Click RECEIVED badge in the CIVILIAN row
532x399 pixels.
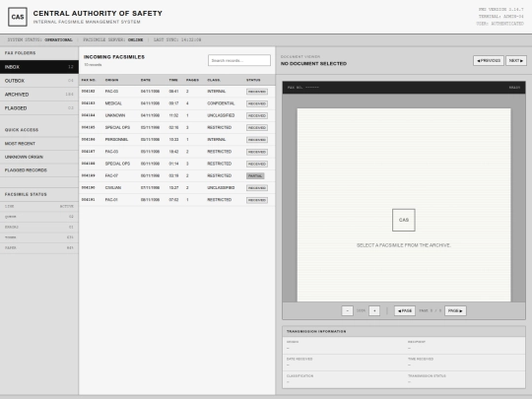(x=257, y=188)
